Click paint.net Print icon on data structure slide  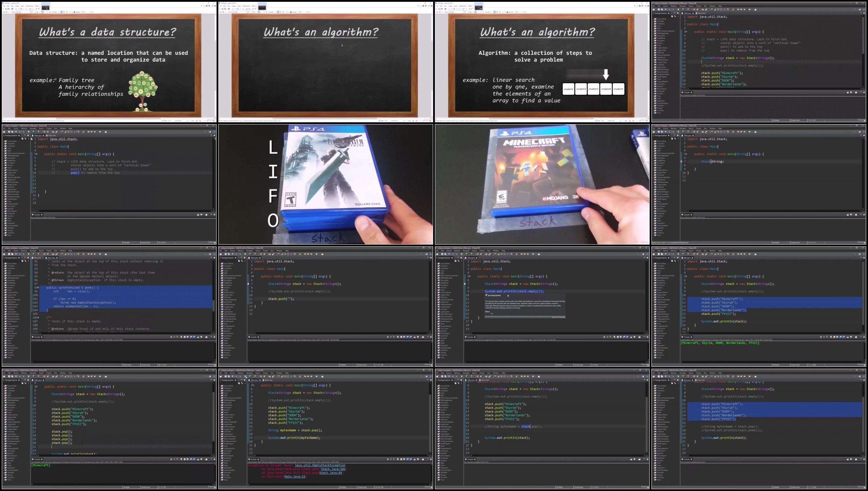(x=12, y=9)
